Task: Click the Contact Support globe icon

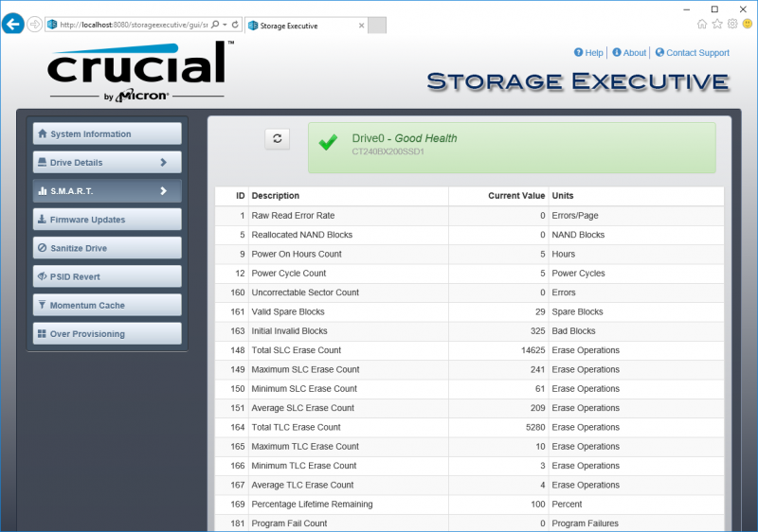Action: coord(659,52)
